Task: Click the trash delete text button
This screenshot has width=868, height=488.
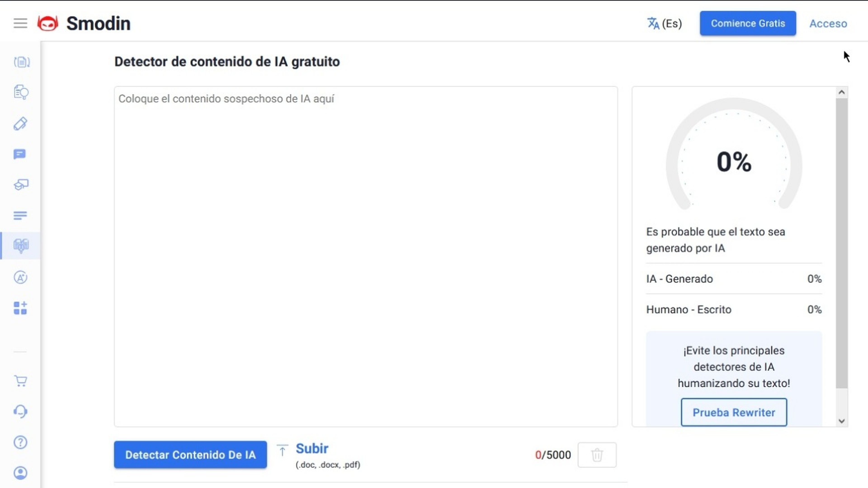Action: click(x=597, y=455)
